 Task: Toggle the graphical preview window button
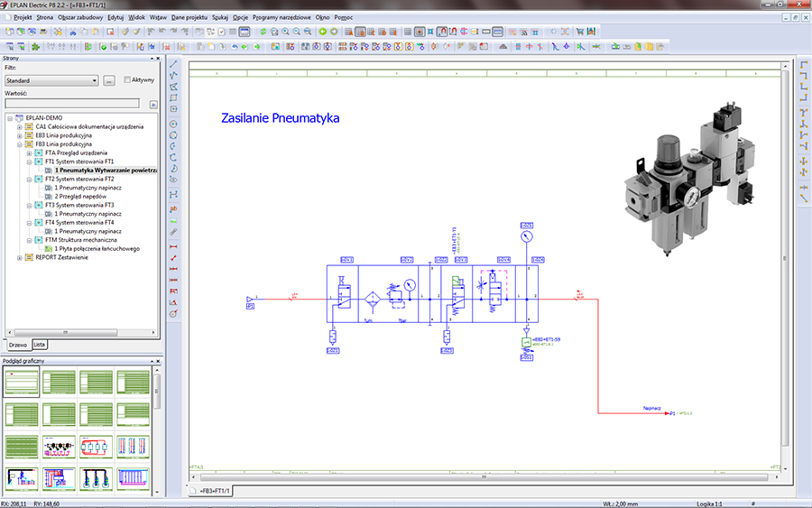pyautogui.click(x=245, y=32)
